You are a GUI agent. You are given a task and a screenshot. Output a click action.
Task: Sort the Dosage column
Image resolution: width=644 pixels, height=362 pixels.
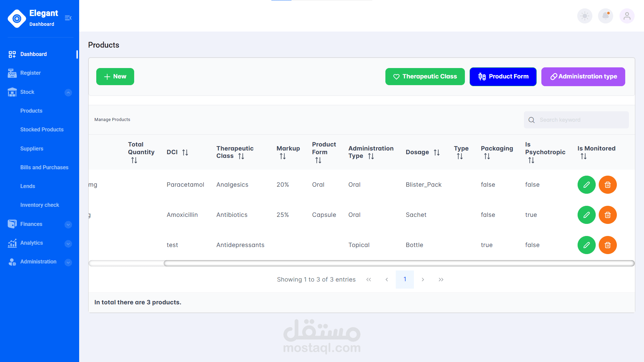(436, 153)
